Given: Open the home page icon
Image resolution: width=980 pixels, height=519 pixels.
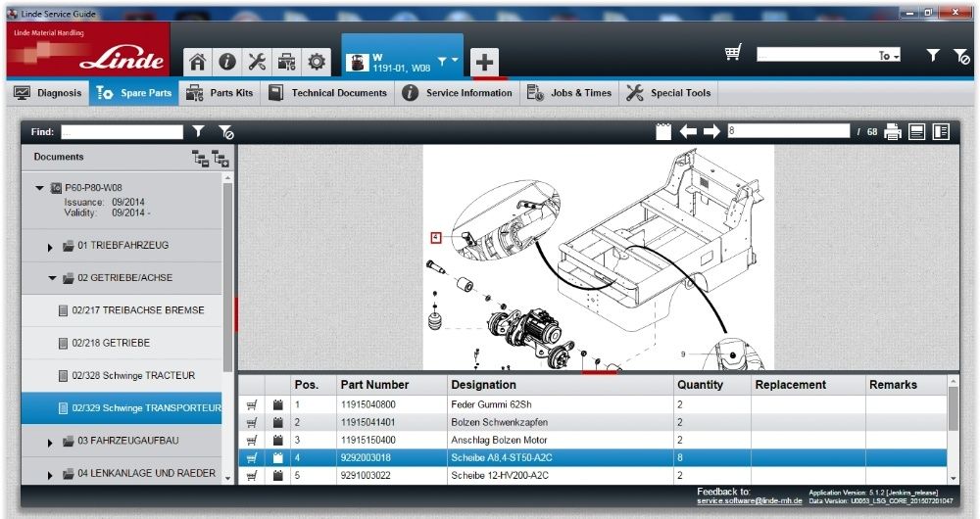Looking at the screenshot, I should coord(198,62).
